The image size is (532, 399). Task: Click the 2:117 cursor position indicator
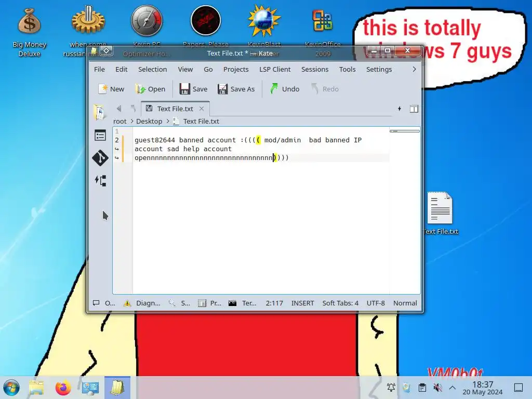274,303
